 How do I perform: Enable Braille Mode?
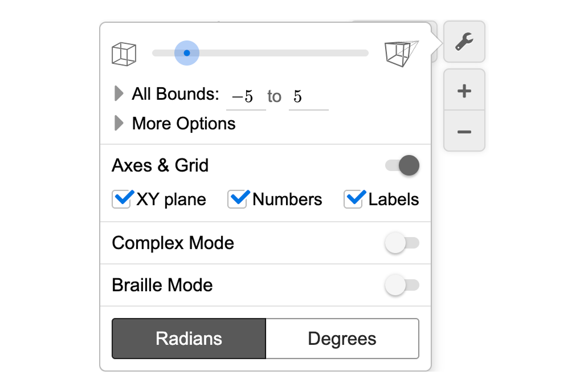[403, 285]
